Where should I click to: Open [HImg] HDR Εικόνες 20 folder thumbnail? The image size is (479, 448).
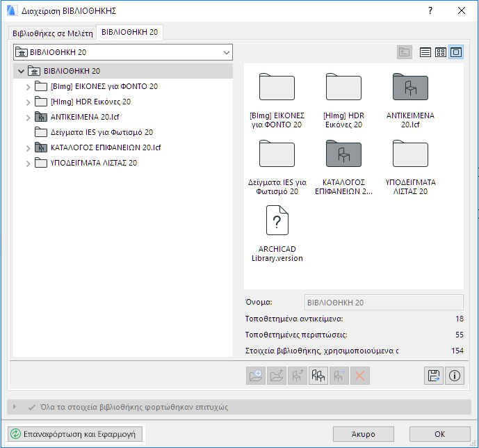[x=343, y=87]
